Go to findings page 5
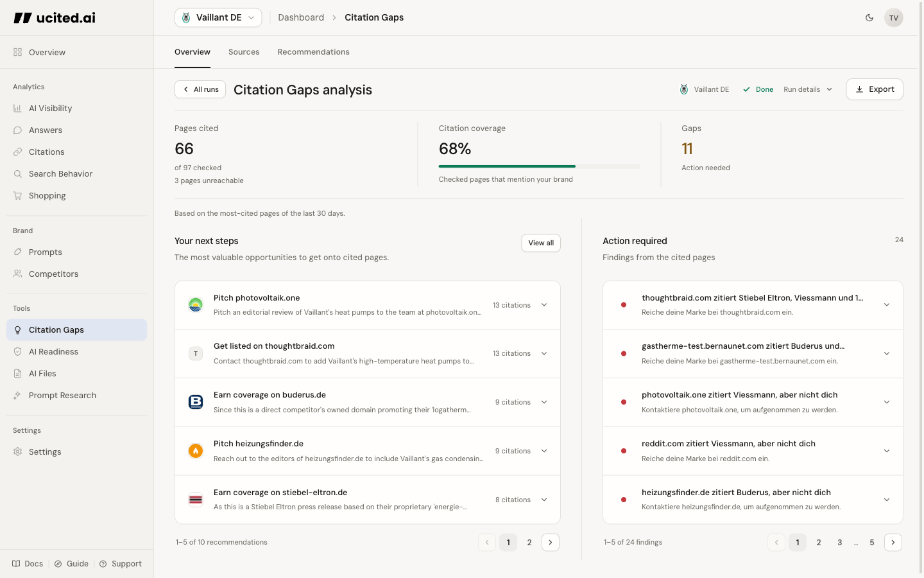 [x=872, y=543]
